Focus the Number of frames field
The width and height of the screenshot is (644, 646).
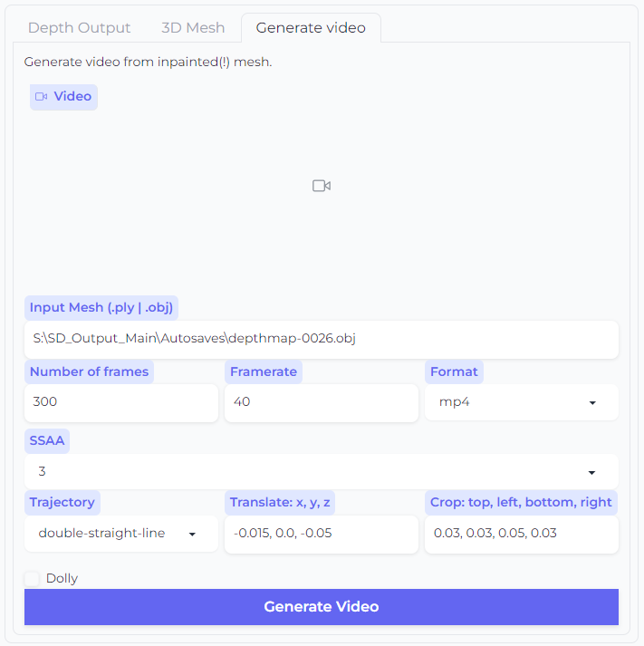(121, 402)
